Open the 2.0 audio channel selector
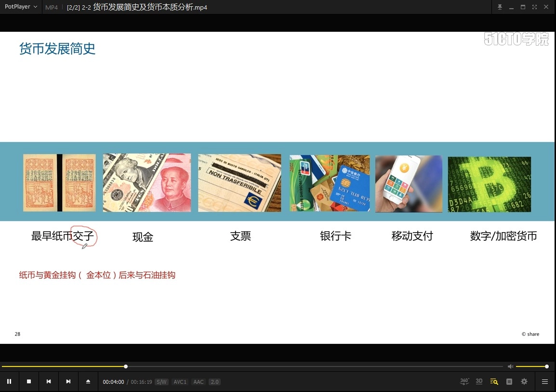Viewport: 556px width, 392px height. click(x=214, y=381)
